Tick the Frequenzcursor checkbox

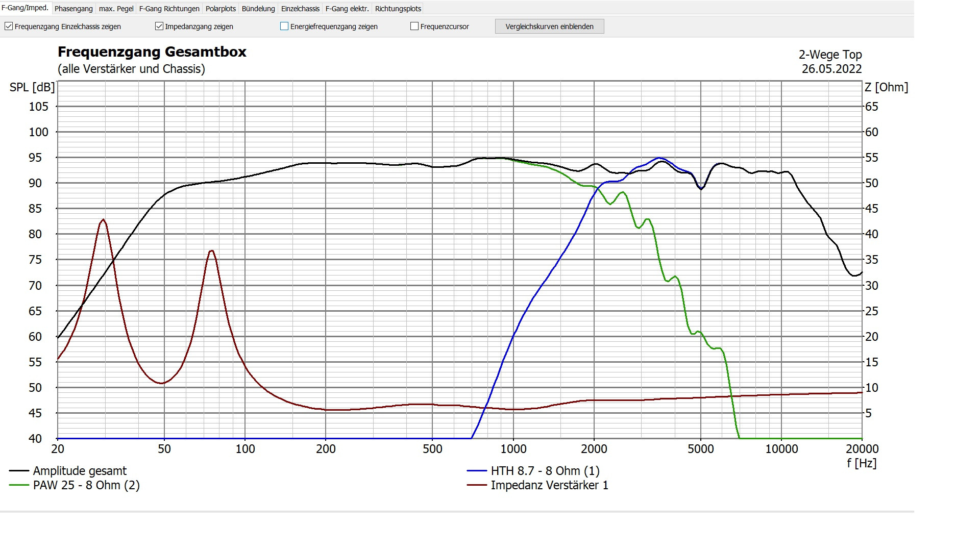coord(414,26)
